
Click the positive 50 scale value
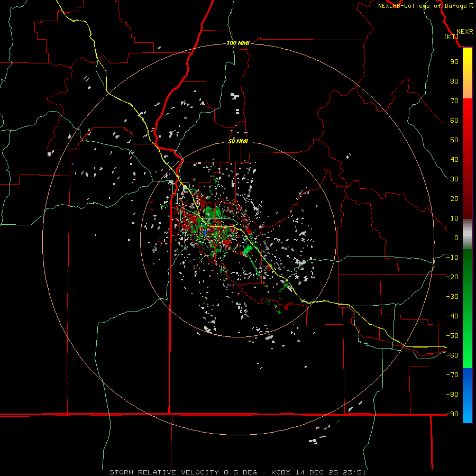(x=454, y=140)
